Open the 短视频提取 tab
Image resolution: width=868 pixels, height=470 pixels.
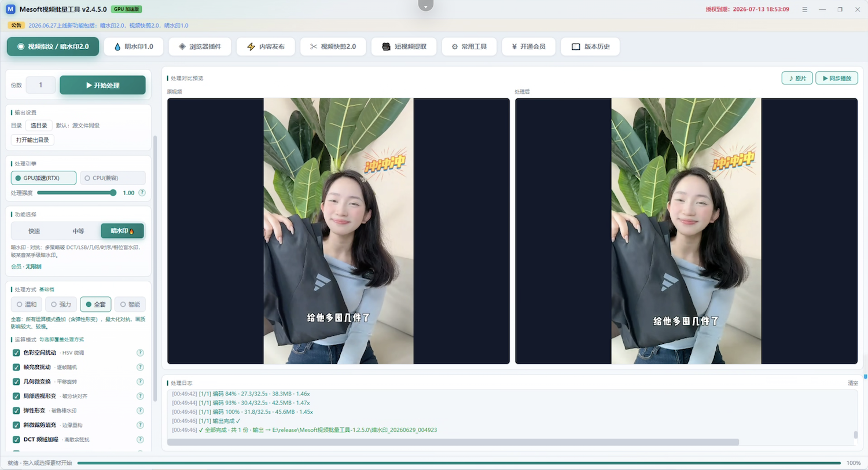coord(404,46)
